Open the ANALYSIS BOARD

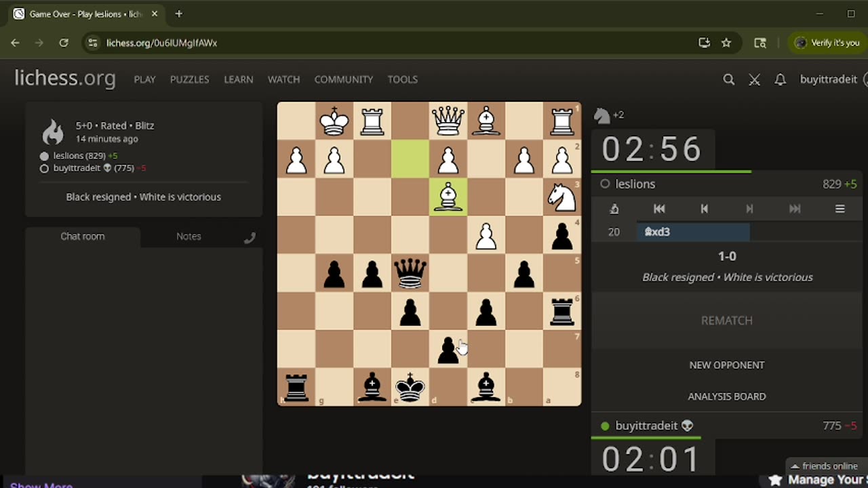(727, 396)
